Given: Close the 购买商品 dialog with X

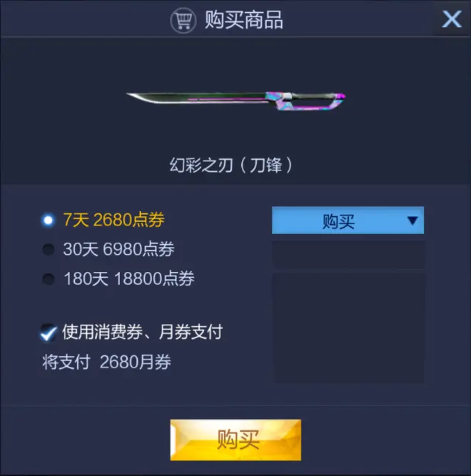Looking at the screenshot, I should [x=452, y=19].
